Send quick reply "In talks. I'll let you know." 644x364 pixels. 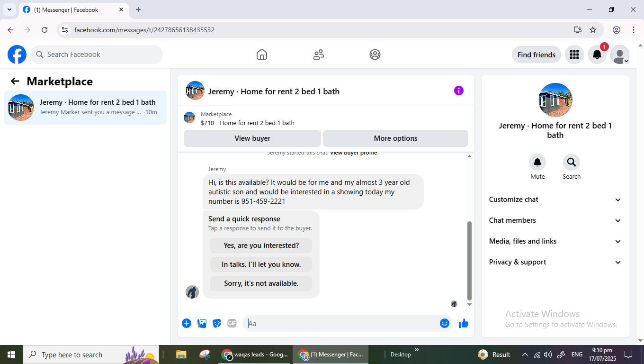[x=261, y=264]
